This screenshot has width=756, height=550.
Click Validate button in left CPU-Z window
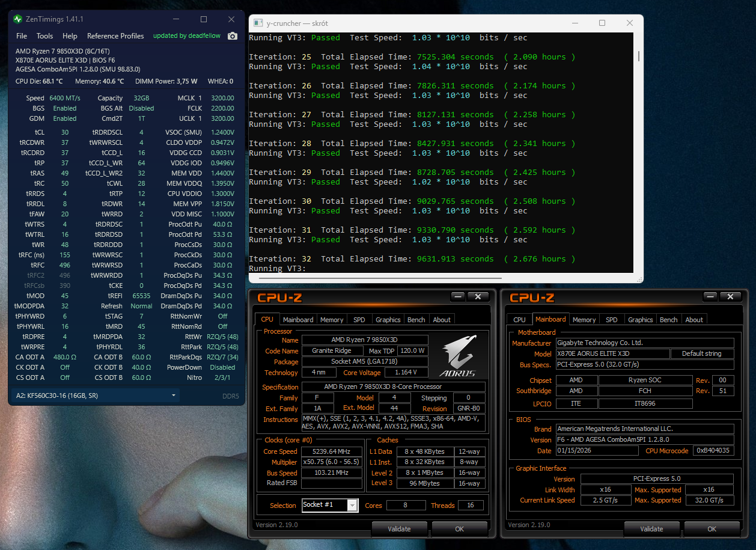click(399, 529)
